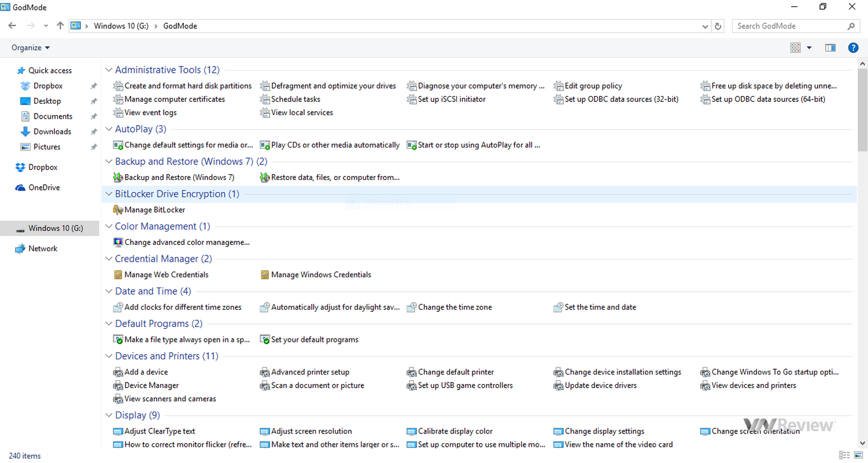Open Scan a document or picture
The height and width of the screenshot is (463, 868).
313,385
